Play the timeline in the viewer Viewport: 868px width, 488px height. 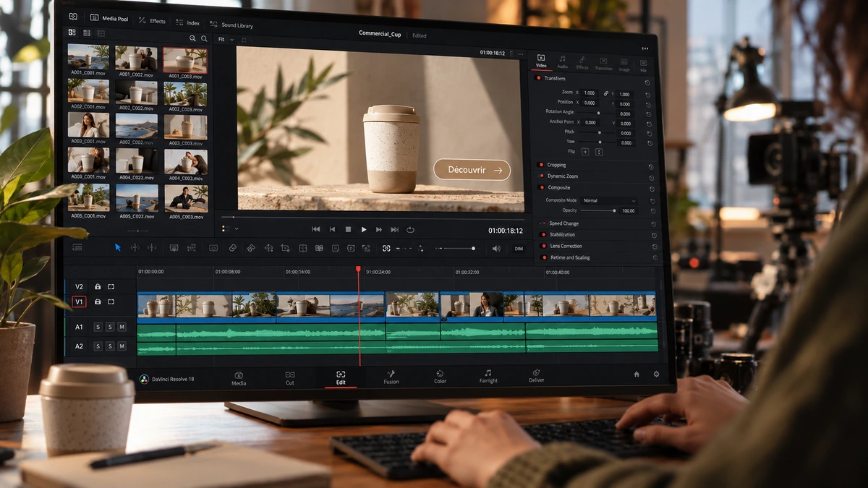coord(364,229)
